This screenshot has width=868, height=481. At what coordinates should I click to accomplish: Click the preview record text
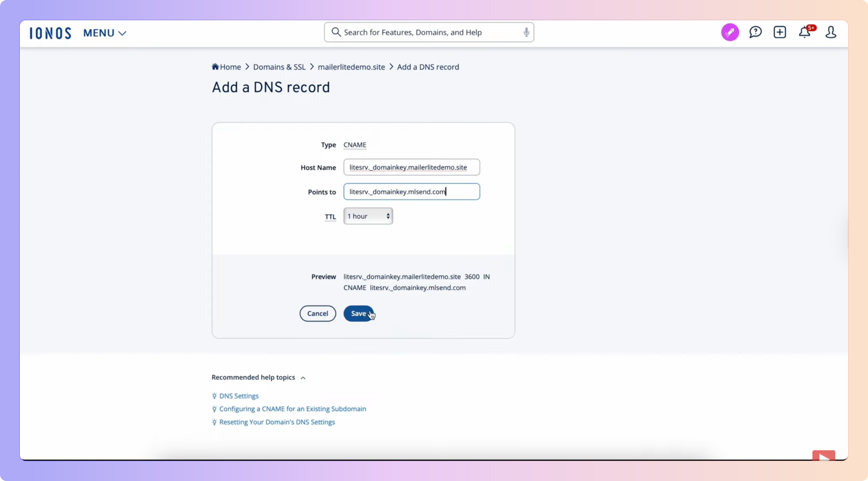coord(416,282)
